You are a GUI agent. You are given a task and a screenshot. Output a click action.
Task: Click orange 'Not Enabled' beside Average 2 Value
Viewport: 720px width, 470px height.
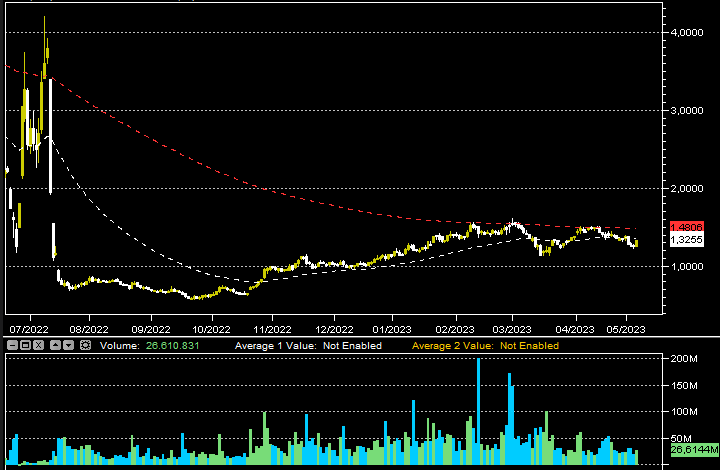529,346
